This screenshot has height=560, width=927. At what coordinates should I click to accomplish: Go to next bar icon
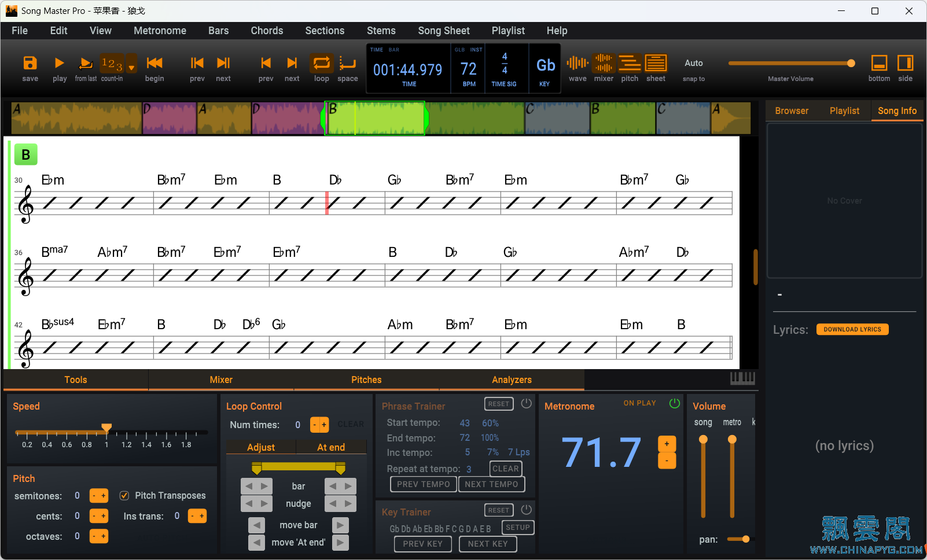(x=223, y=62)
